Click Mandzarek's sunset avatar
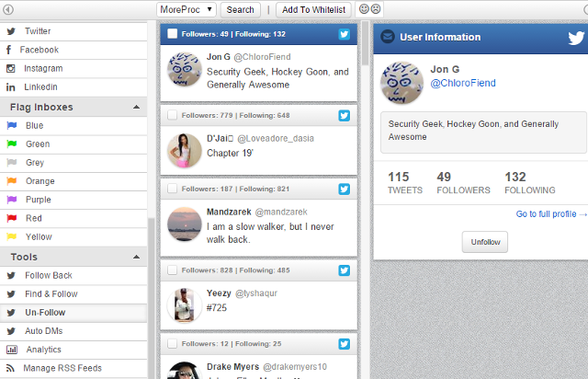 (184, 224)
